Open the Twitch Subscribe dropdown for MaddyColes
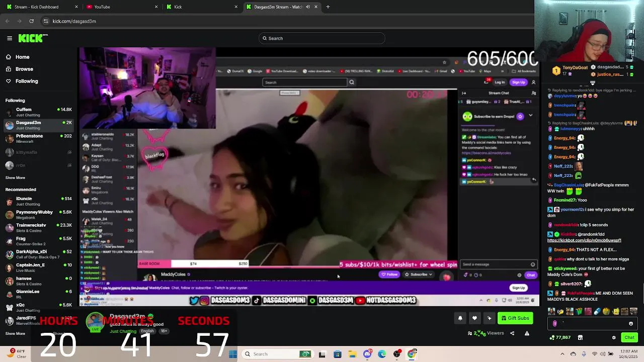Screen dimensions: 644x362 tap(419, 275)
